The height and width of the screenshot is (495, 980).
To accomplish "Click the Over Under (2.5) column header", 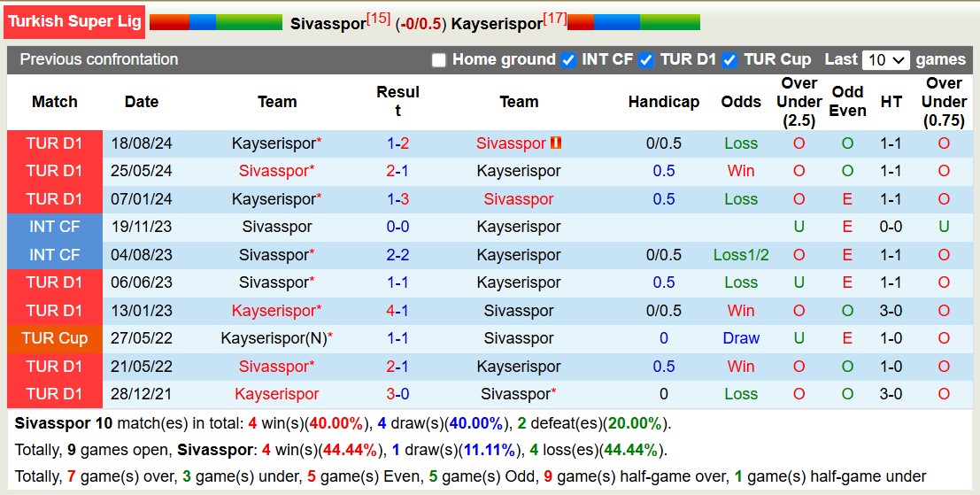I will click(x=799, y=102).
